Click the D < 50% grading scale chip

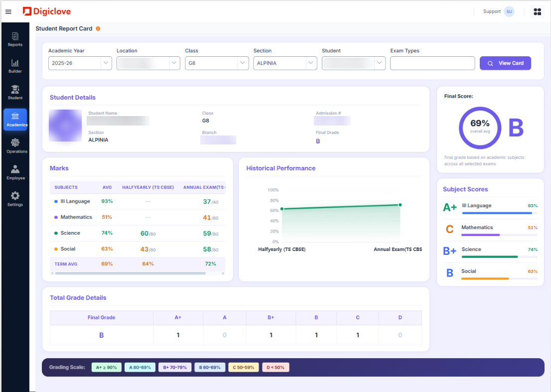point(275,368)
